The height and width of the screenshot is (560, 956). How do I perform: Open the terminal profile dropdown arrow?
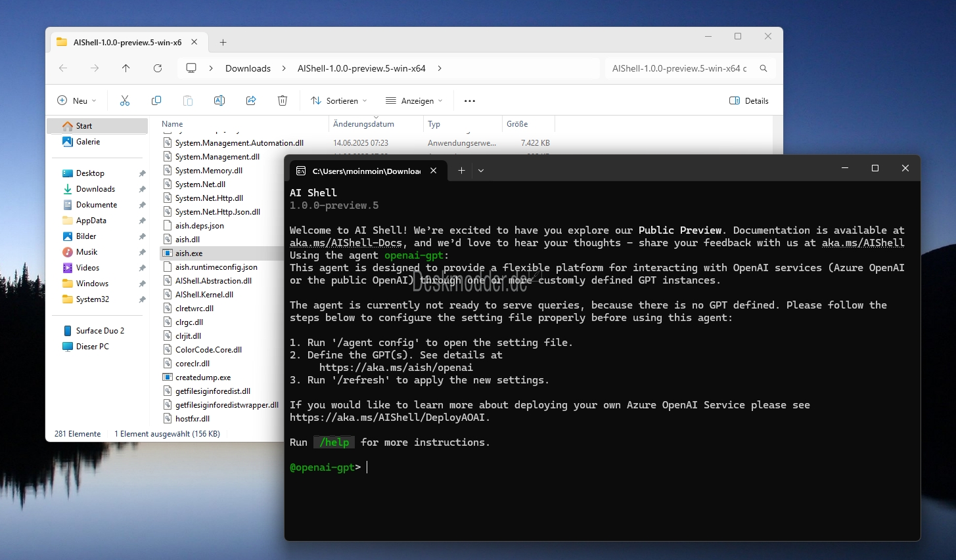coord(481,171)
